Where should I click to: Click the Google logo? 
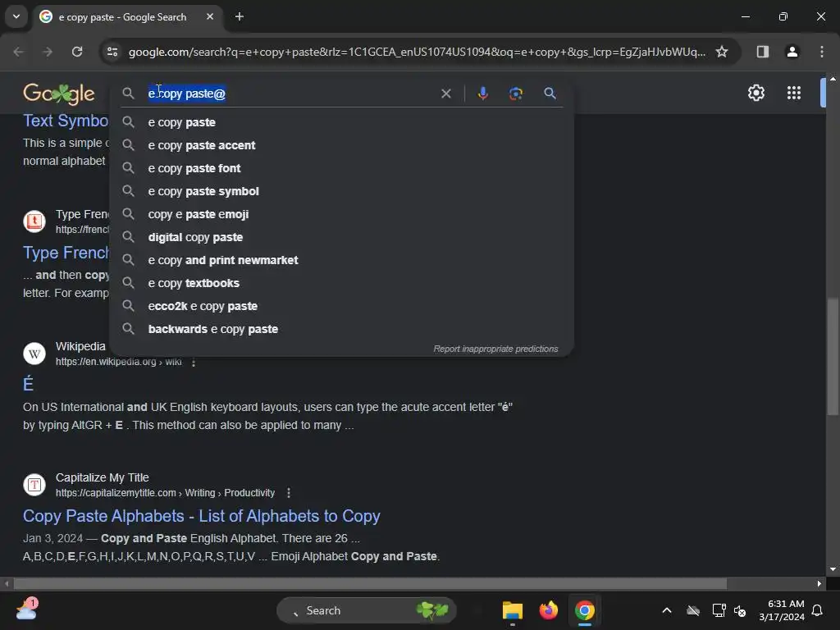[59, 94]
